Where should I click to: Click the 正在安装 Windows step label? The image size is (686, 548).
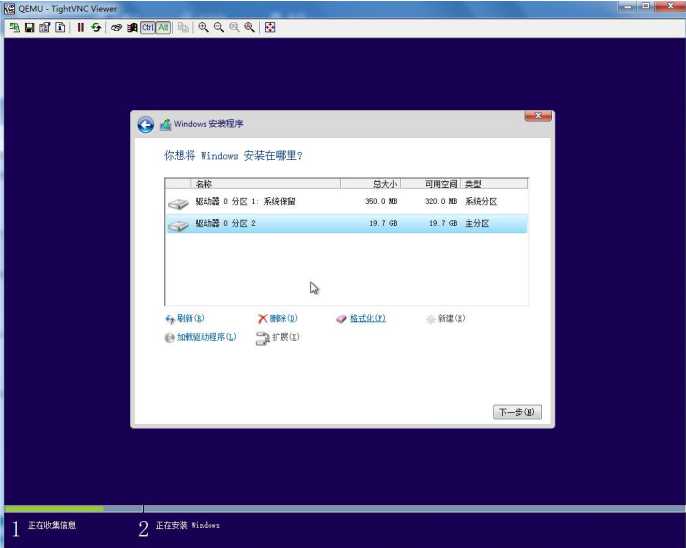(x=188, y=525)
